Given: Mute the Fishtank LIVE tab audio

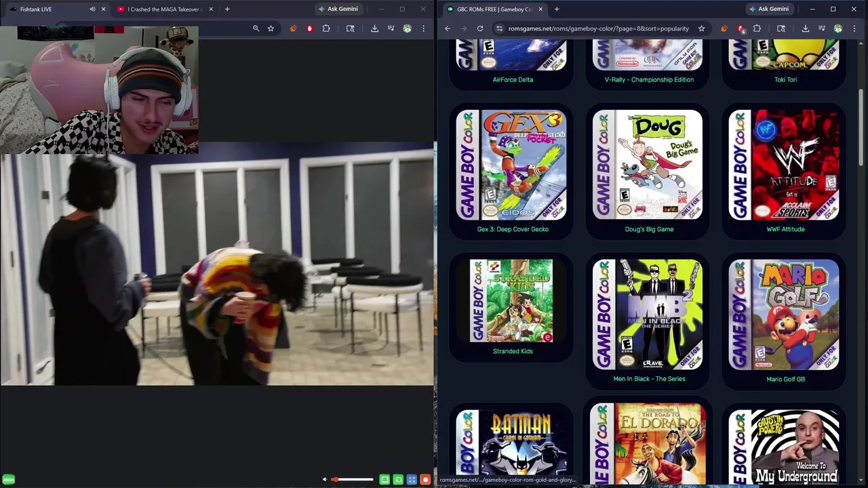Looking at the screenshot, I should tap(92, 9).
